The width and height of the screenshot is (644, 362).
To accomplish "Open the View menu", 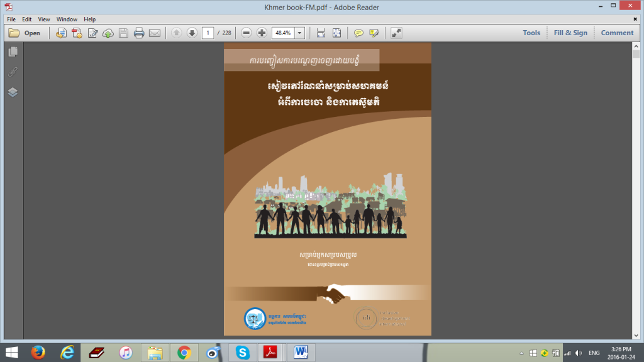I will tap(44, 19).
